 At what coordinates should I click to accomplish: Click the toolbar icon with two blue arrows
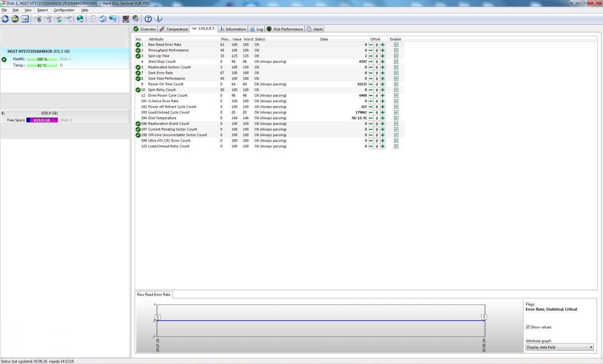[x=103, y=18]
